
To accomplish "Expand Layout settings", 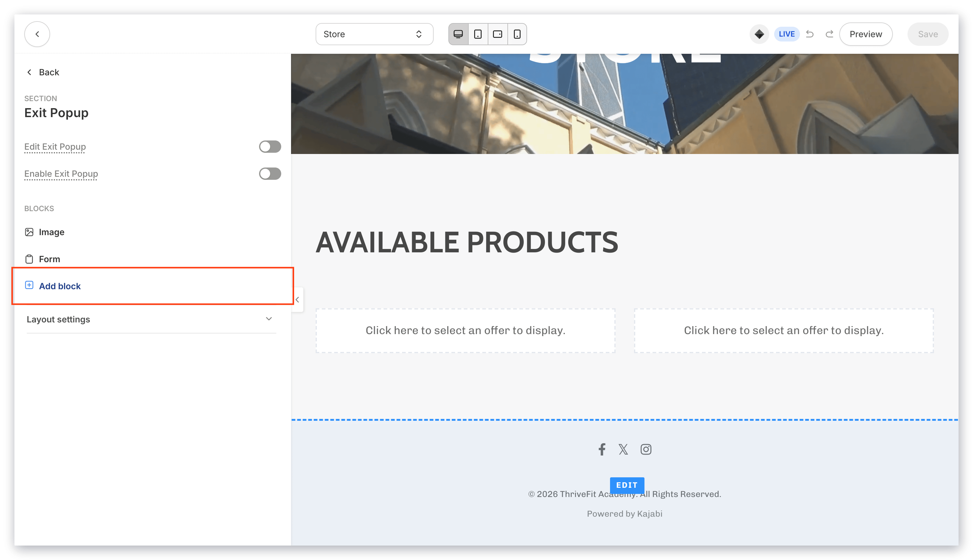I will pyautogui.click(x=151, y=319).
